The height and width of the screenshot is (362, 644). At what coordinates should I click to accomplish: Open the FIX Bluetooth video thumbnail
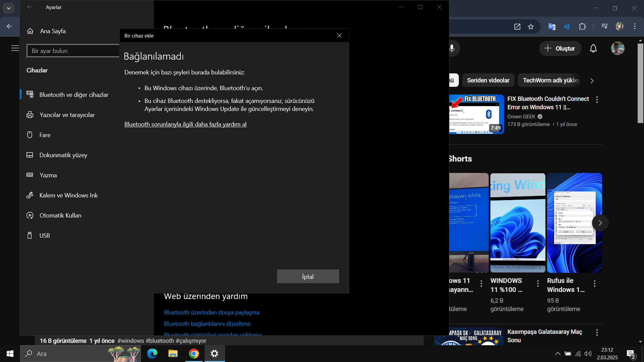pyautogui.click(x=476, y=114)
